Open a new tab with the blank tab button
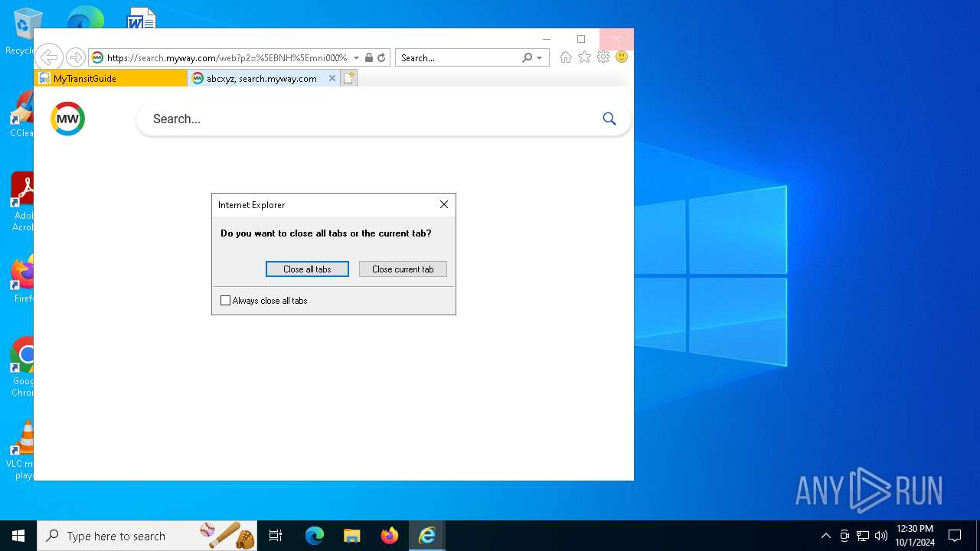 [348, 78]
